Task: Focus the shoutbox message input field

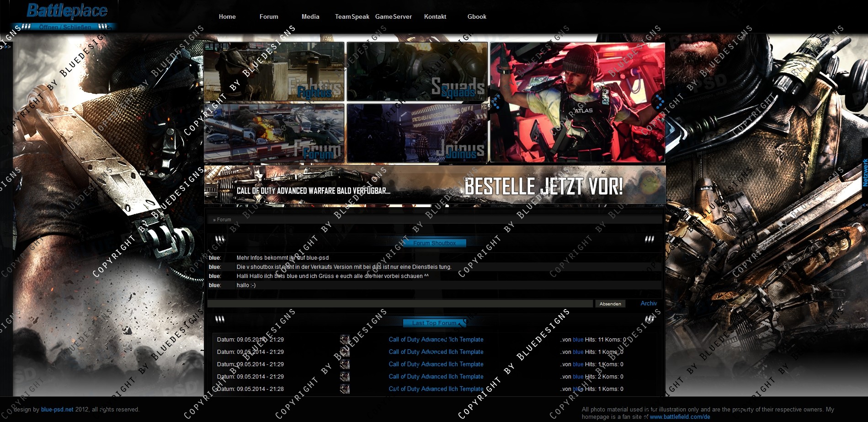Action: (400, 304)
